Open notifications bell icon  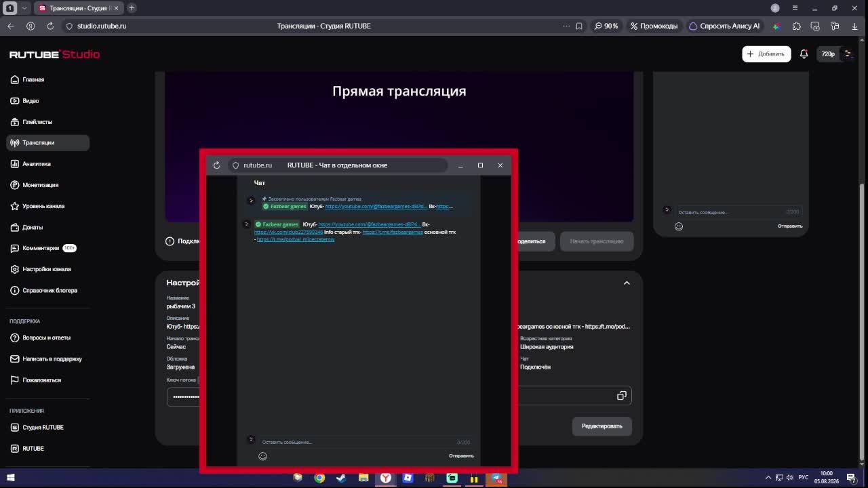804,54
